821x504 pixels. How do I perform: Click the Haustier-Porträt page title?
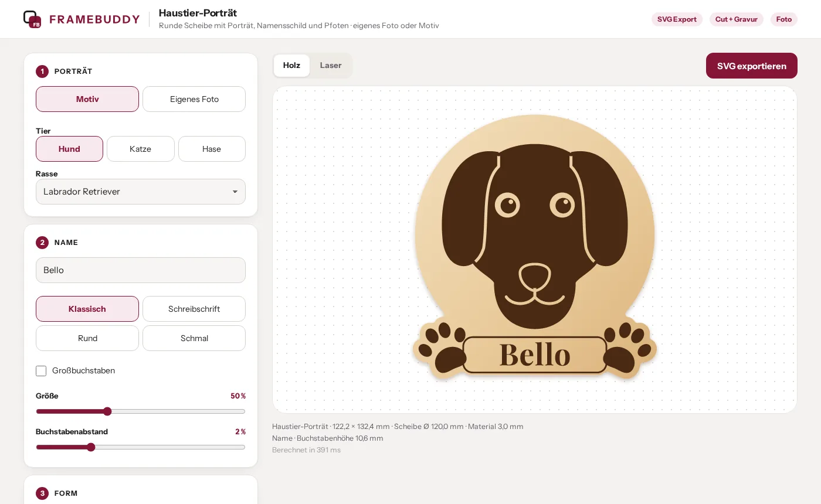[198, 13]
